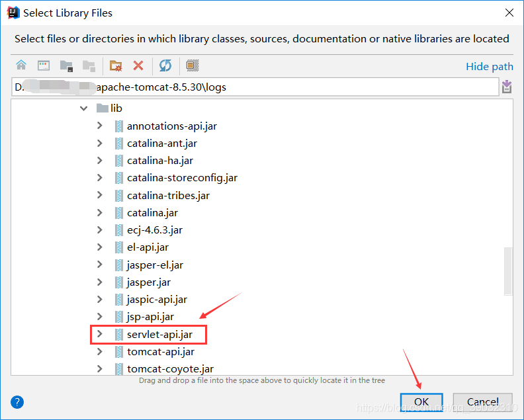Expand annotations-api.jar

100,126
